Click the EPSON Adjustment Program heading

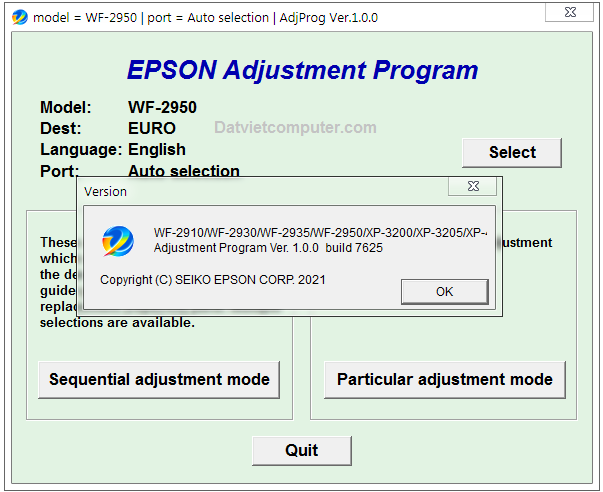[x=302, y=70]
